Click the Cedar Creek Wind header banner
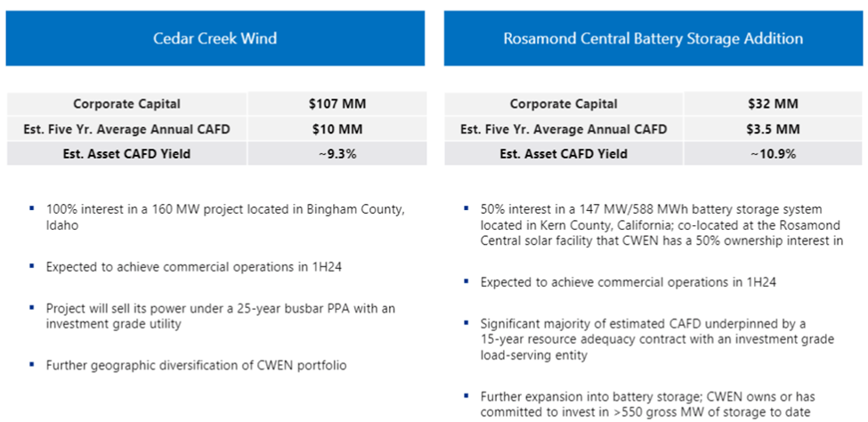The image size is (868, 422). [x=215, y=38]
